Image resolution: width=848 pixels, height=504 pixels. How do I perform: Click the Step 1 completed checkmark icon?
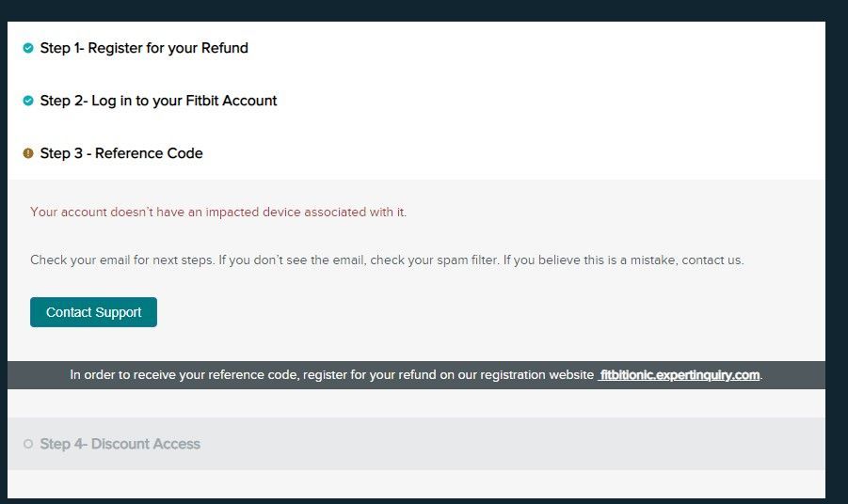[28, 48]
